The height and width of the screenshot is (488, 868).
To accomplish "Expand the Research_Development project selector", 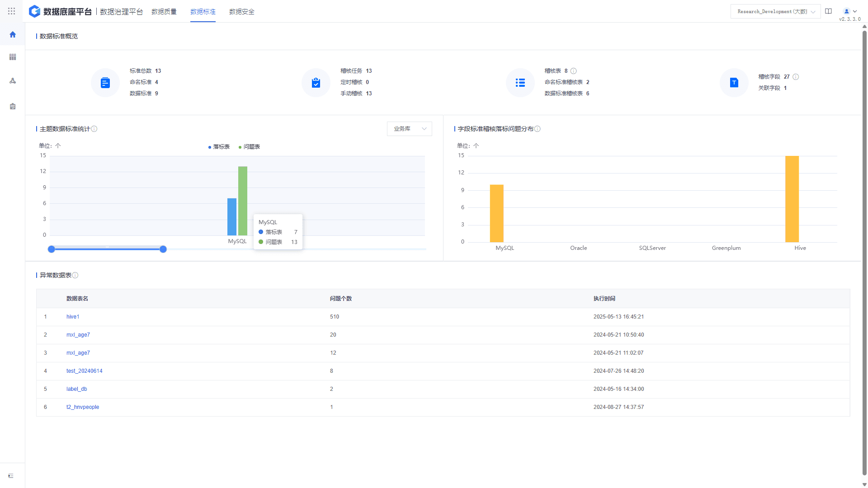I will 775,11.
